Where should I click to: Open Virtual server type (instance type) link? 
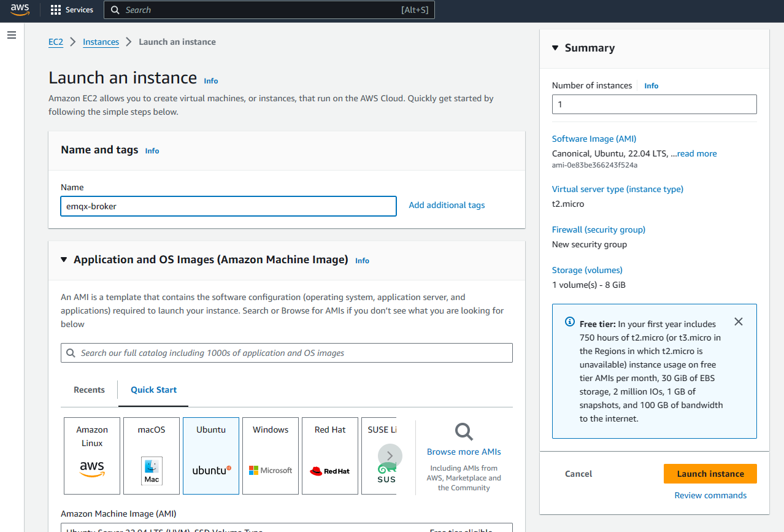coord(618,189)
